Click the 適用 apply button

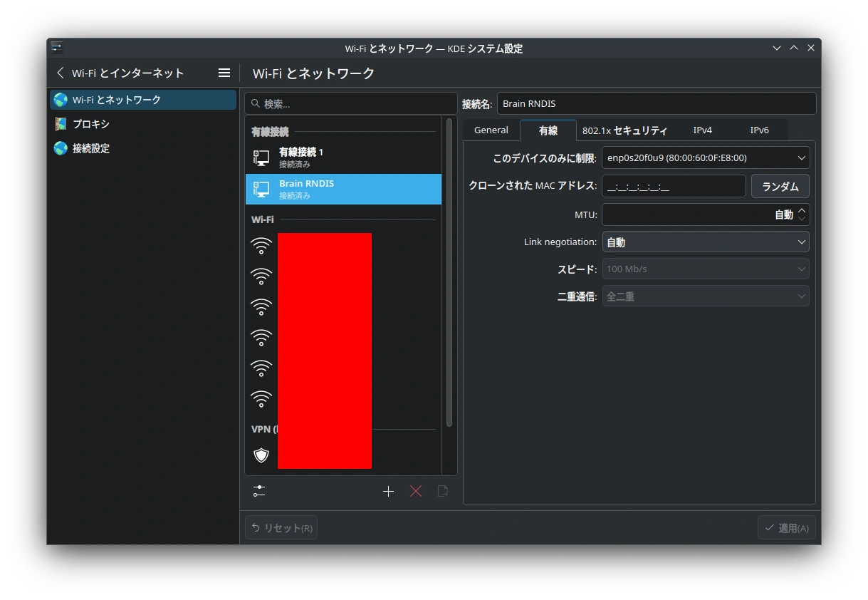(786, 528)
